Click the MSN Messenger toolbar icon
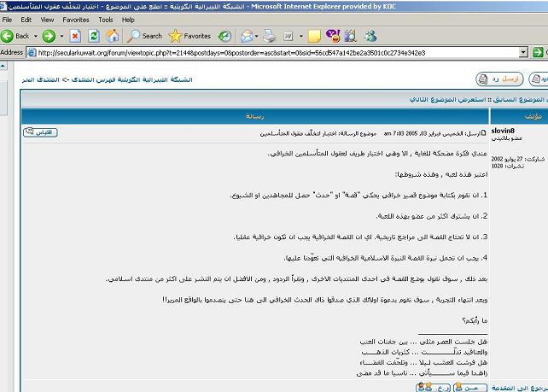The width and height of the screenshot is (548, 392). [370, 36]
